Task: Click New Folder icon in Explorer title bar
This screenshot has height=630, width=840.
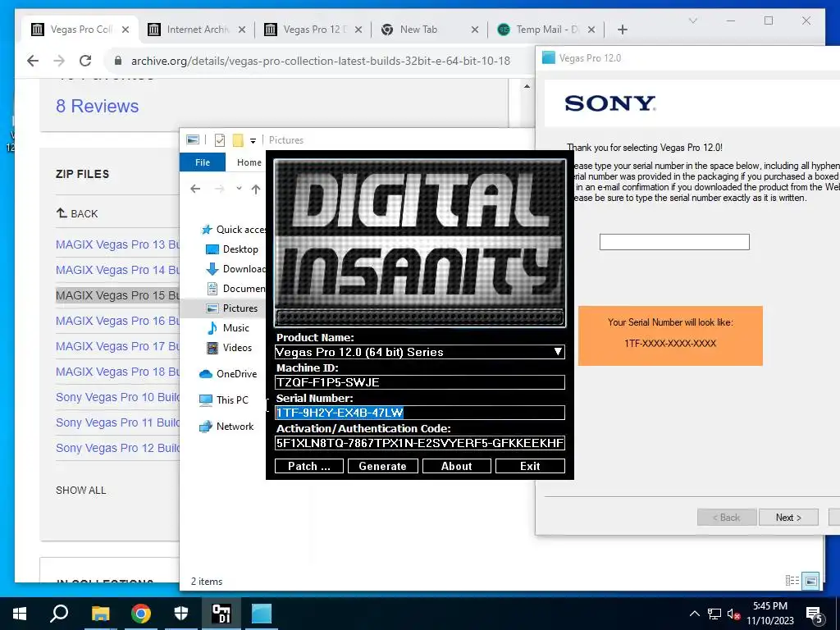Action: [238, 140]
